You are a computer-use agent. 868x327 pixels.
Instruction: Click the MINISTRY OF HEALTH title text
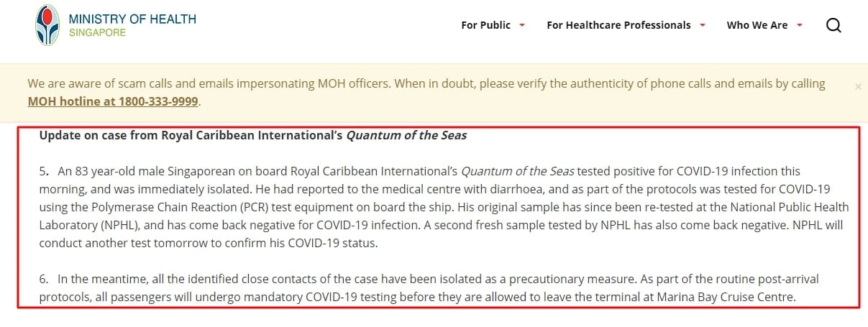click(132, 19)
